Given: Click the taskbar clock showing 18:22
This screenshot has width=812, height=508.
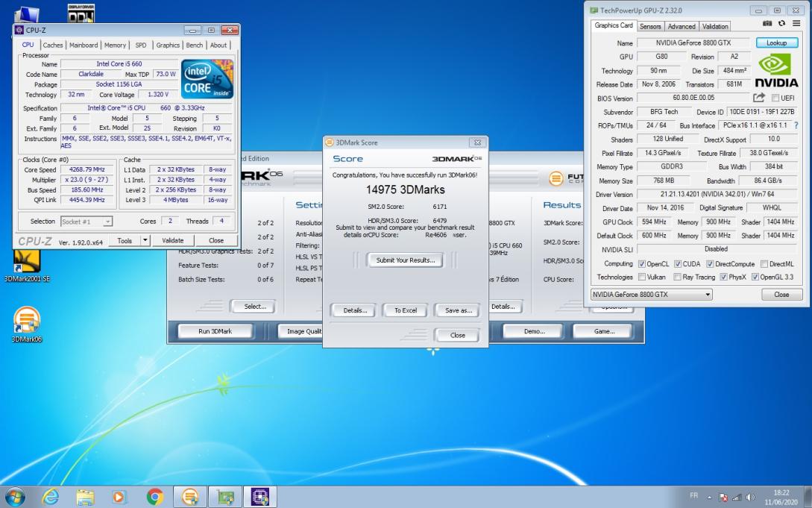Looking at the screenshot, I should click(x=781, y=497).
